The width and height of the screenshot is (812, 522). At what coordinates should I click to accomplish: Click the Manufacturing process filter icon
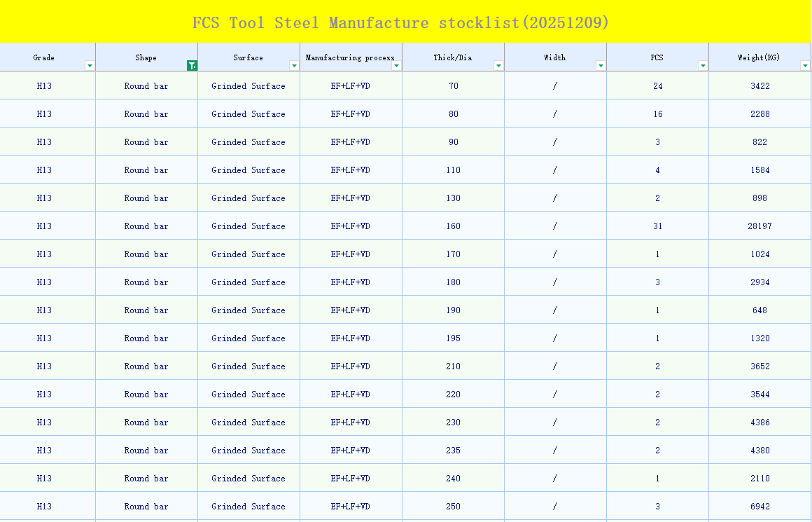pos(396,65)
